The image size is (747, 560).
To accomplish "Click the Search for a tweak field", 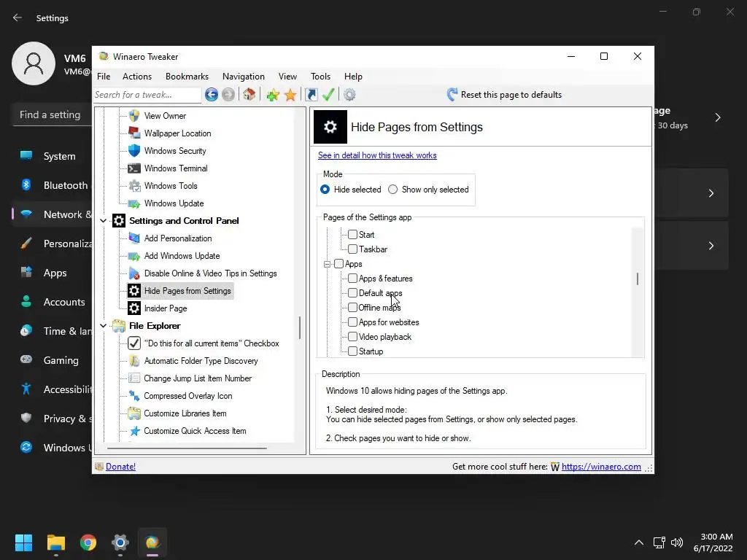I will (x=147, y=95).
